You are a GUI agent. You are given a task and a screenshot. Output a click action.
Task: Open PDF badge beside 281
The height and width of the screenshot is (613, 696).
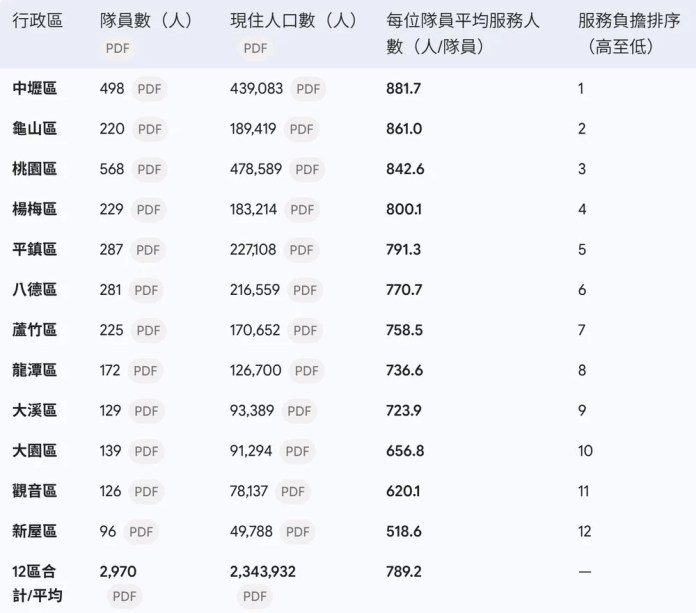coord(146,290)
